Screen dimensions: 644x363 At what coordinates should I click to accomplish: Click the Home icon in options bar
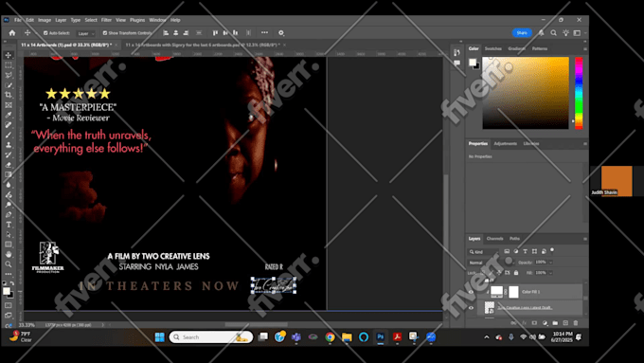(x=12, y=33)
